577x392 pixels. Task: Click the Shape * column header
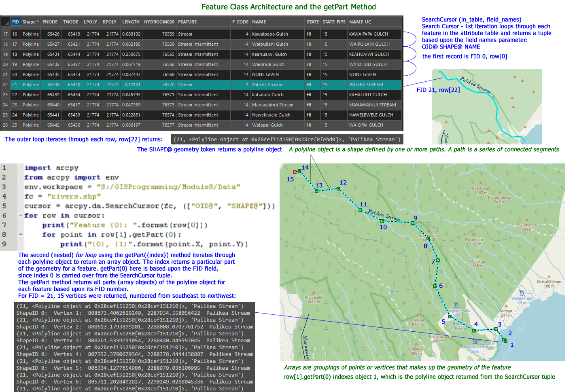click(x=31, y=22)
